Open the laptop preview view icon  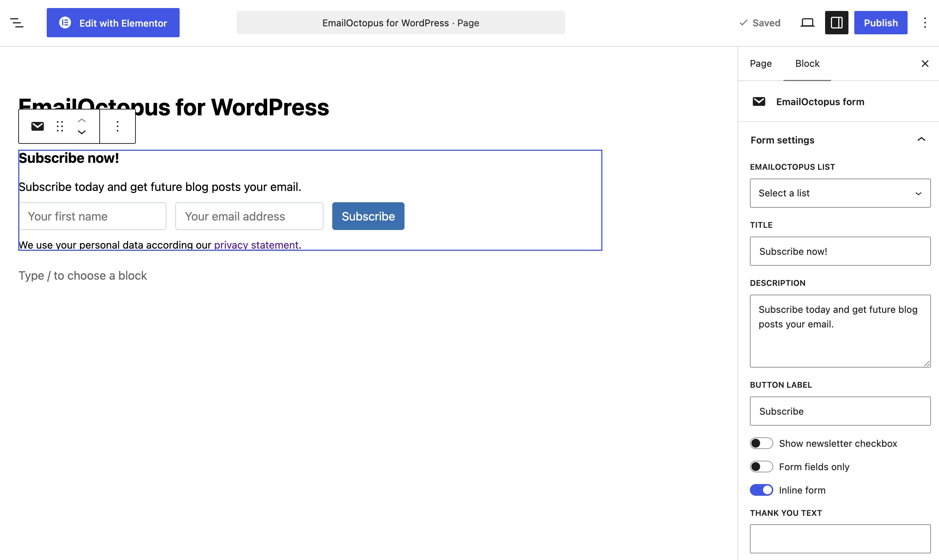click(x=807, y=23)
